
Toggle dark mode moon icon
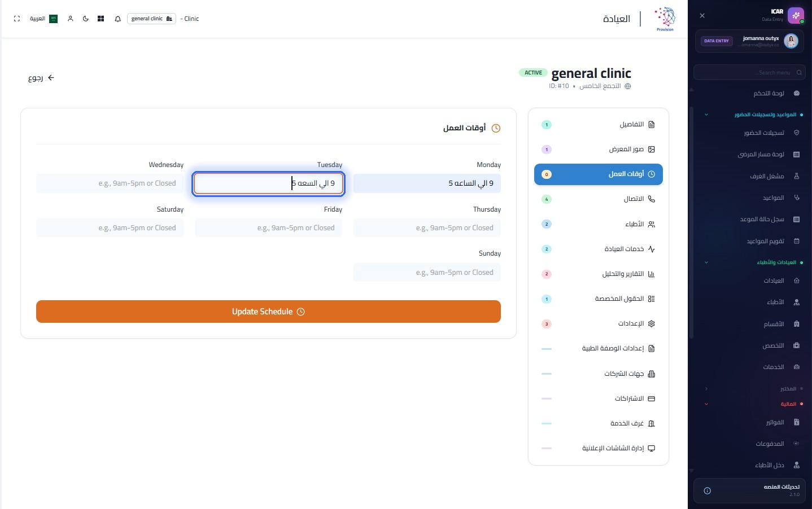pos(86,19)
